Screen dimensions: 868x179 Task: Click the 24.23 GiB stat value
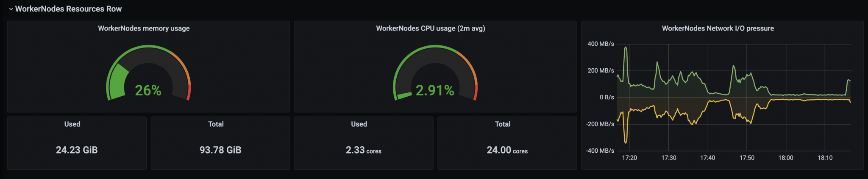point(77,150)
